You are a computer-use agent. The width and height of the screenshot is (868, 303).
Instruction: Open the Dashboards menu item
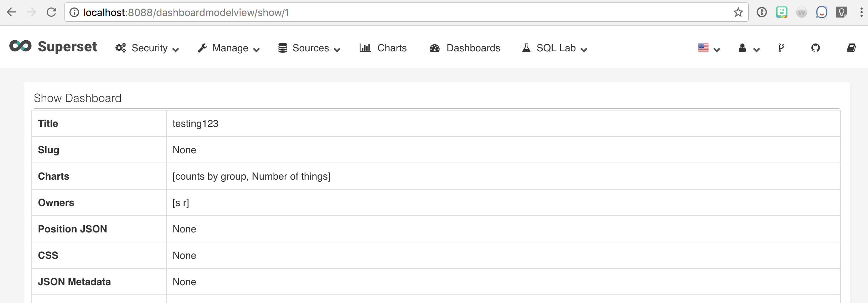473,48
